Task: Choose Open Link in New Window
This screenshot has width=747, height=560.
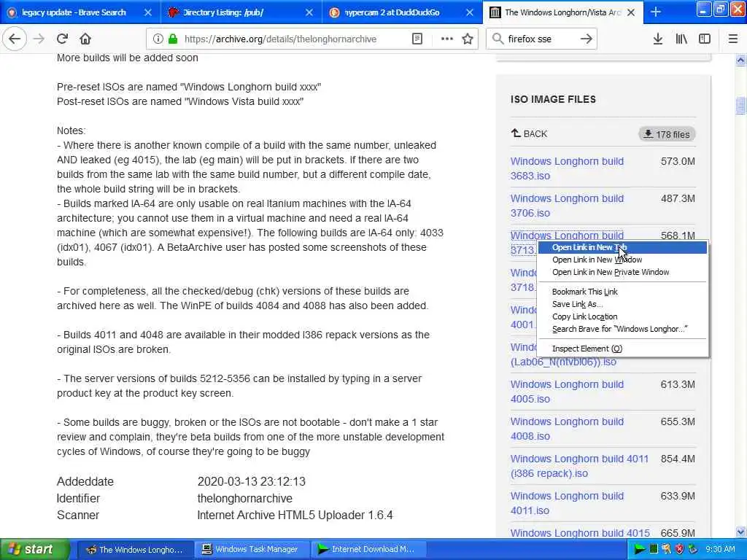Action: point(622,260)
